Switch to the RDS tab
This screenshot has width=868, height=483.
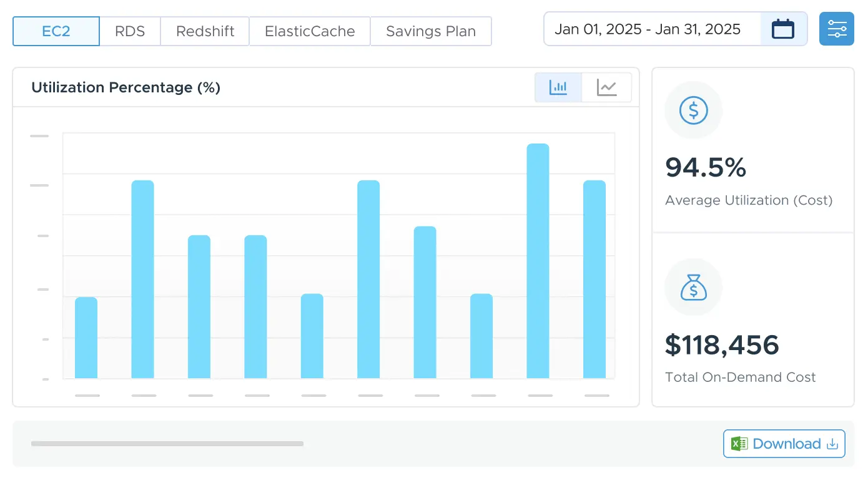(130, 31)
